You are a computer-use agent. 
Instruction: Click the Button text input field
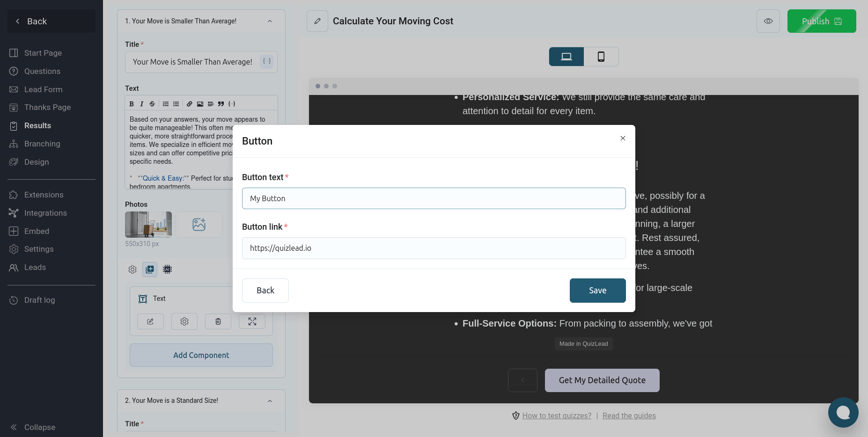click(x=434, y=198)
